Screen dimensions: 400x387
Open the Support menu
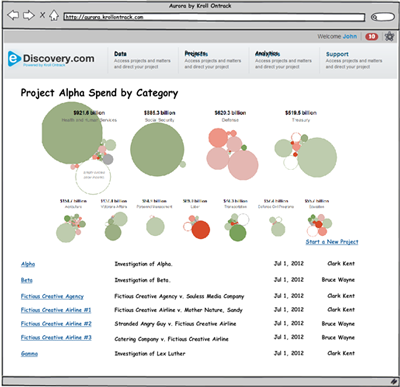[337, 54]
